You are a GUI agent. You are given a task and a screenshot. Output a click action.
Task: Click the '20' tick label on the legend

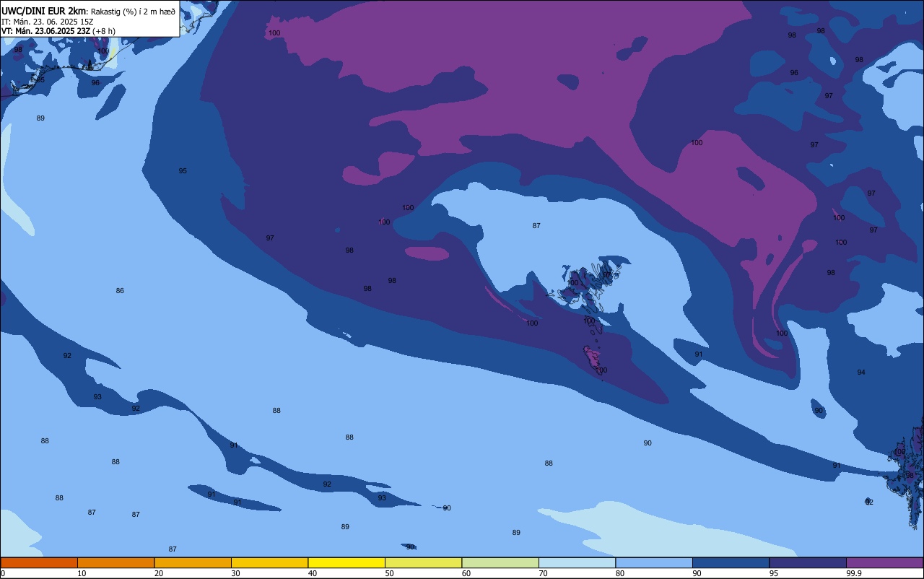(159, 573)
